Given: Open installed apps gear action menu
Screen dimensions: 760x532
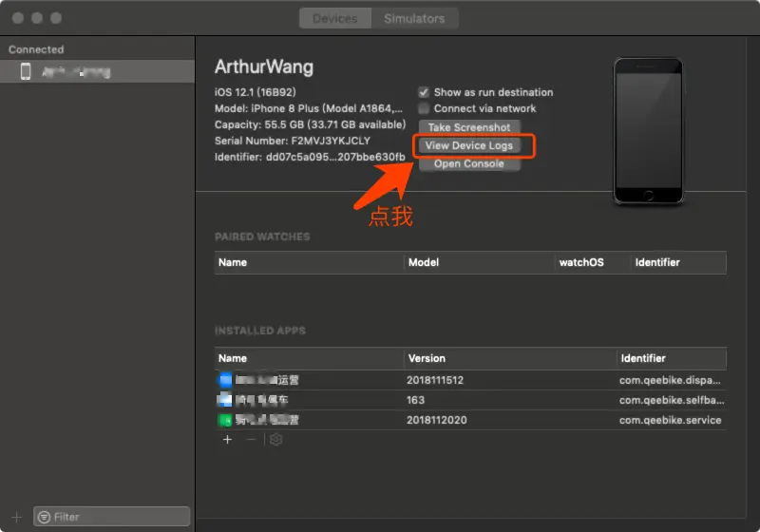Looking at the screenshot, I should tap(275, 440).
